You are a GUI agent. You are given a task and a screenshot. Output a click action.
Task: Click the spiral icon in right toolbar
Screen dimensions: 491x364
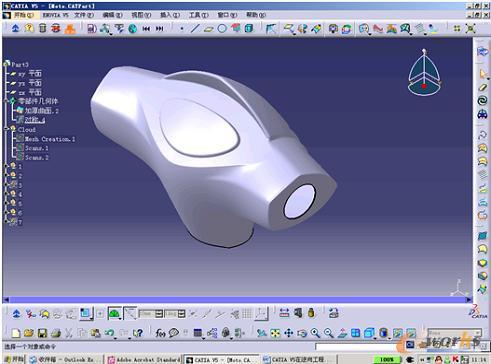point(482,100)
